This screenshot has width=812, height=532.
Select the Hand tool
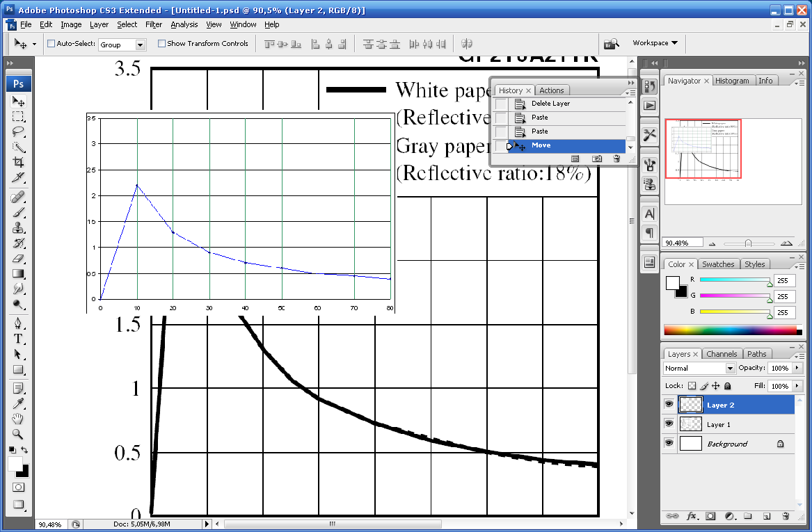pos(19,419)
